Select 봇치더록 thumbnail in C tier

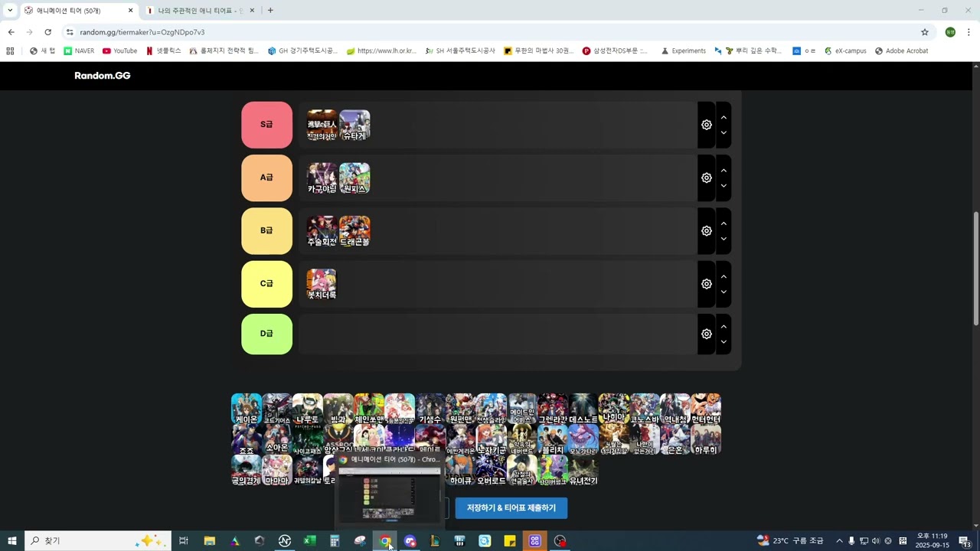point(322,284)
